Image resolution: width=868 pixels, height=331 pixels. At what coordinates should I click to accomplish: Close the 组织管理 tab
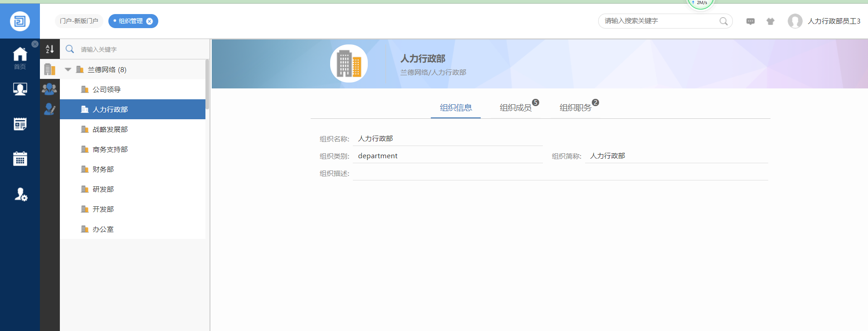pos(150,21)
